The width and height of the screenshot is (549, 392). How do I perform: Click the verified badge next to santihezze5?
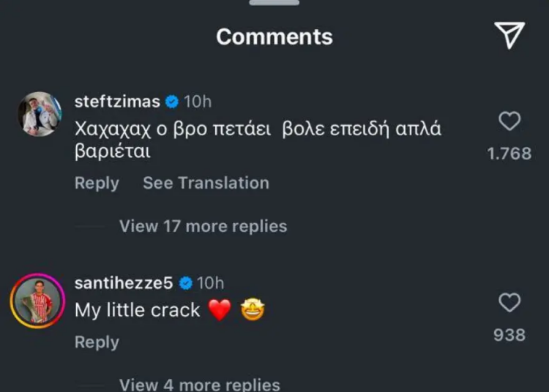click(186, 283)
